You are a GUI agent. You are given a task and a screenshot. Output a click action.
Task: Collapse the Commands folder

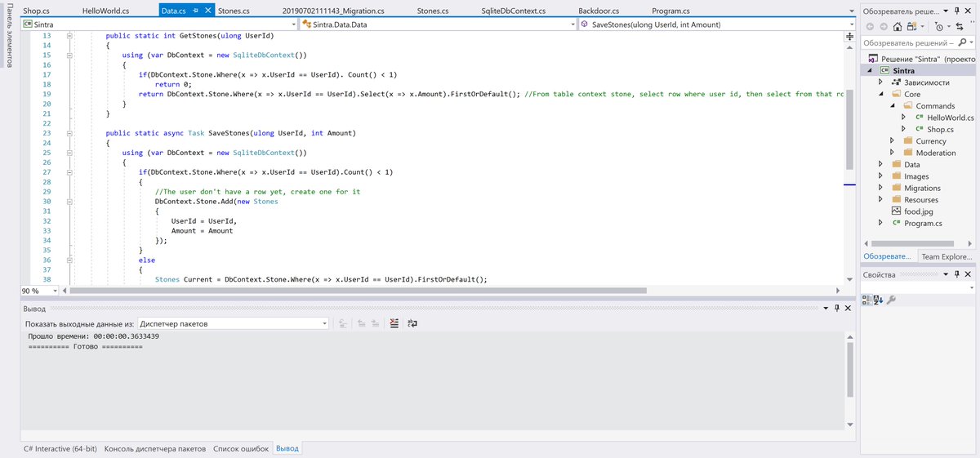tap(893, 106)
